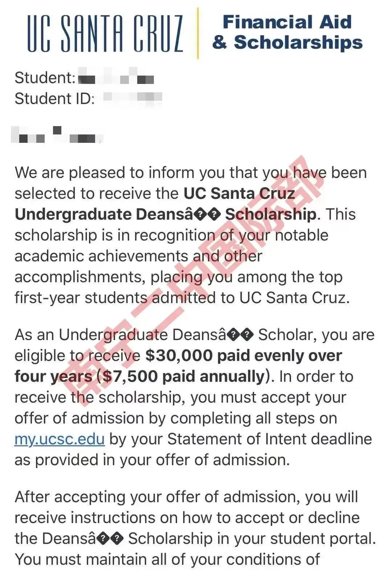Click the bold UC Santa Cruz Undergraduate scholarship name
The width and height of the screenshot is (392, 572).
tap(166, 204)
